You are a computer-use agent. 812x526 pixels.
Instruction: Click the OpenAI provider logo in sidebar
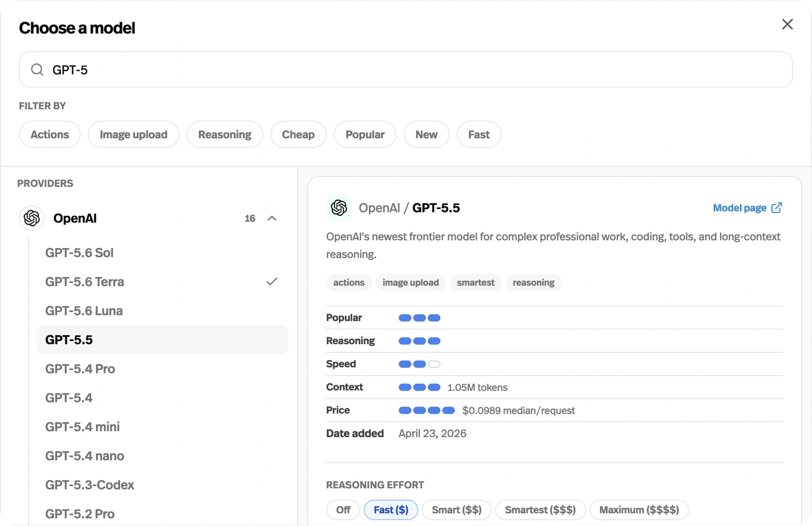tap(32, 218)
